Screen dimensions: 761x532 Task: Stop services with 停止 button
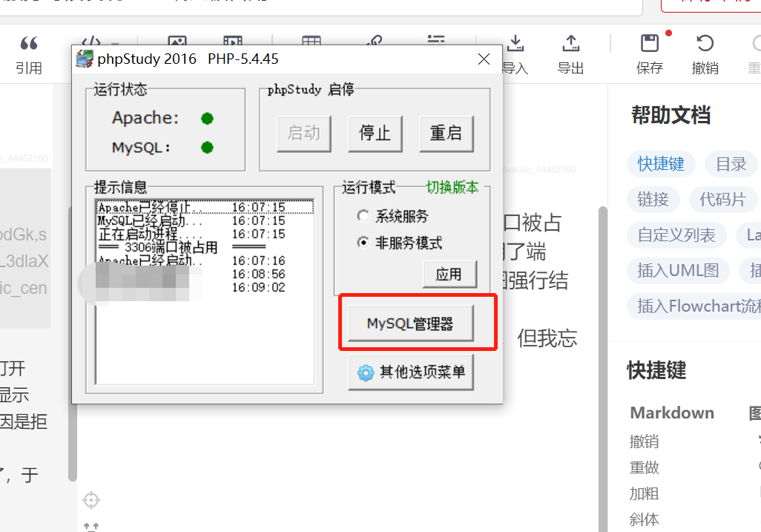click(375, 133)
